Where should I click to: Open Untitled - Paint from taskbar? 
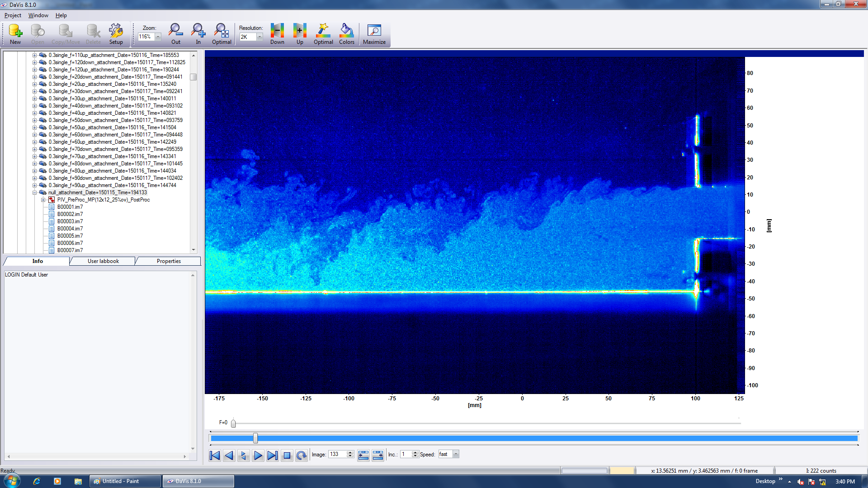pyautogui.click(x=125, y=481)
